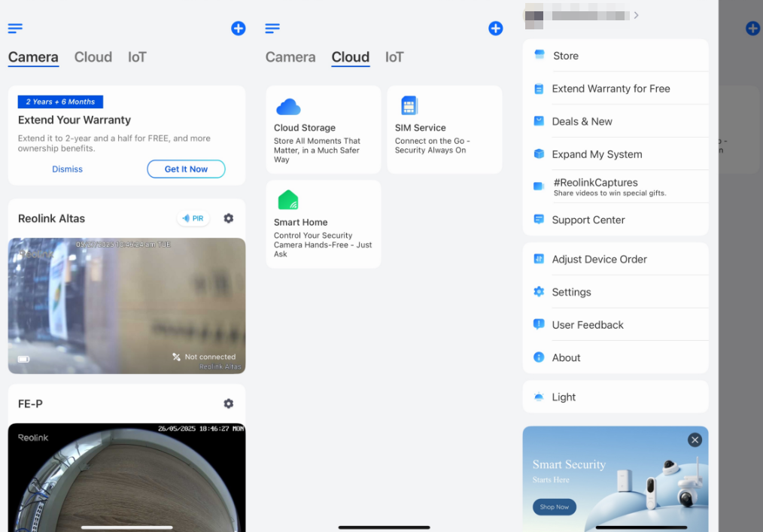Open the SIM Service card icon
This screenshot has width=763, height=532.
pos(409,105)
